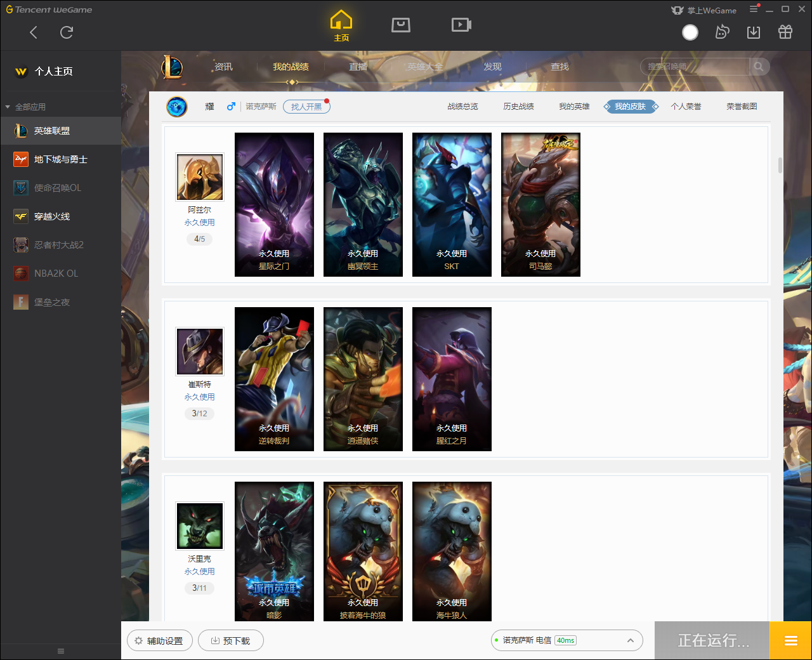
Task: Open the yellow hamburger menu button
Action: click(790, 640)
